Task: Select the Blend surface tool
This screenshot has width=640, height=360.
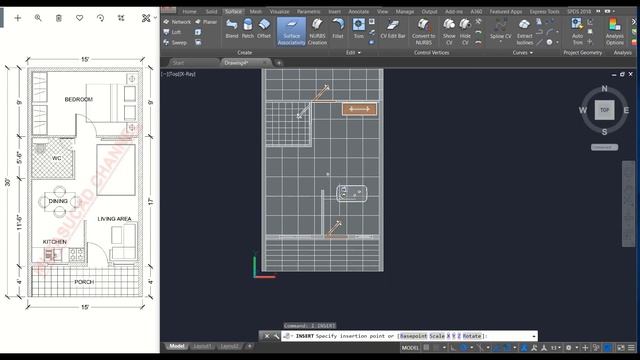Action: [231, 29]
